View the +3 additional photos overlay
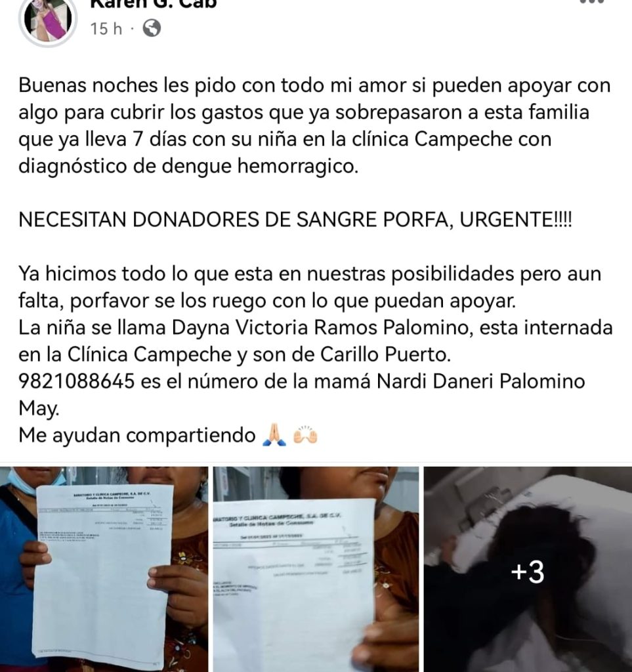 click(528, 569)
